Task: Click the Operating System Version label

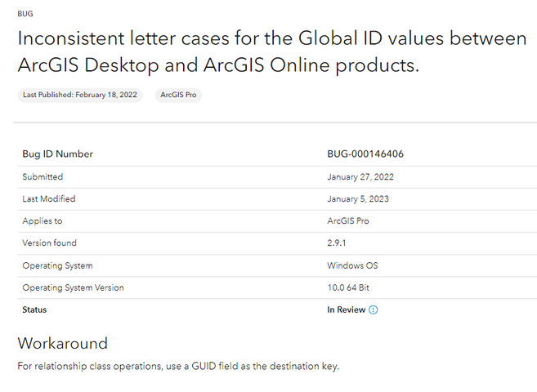Action: (73, 287)
